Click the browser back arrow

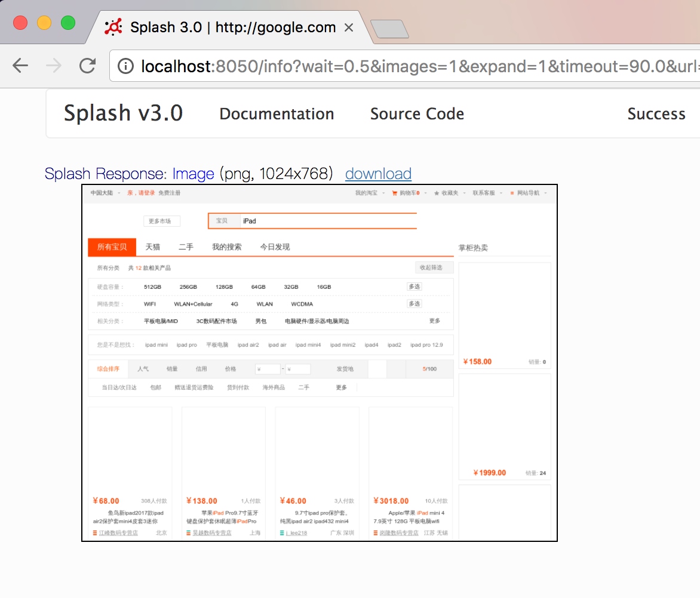click(x=20, y=66)
